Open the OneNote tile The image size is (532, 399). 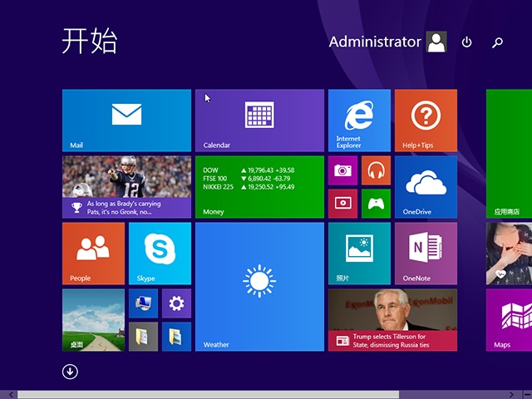click(426, 253)
